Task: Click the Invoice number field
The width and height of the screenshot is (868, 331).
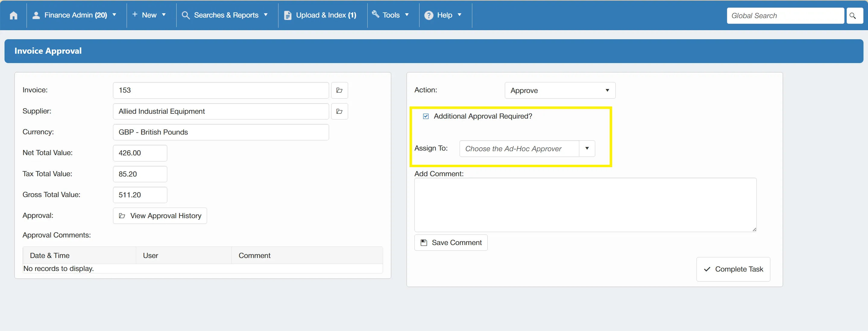Action: click(x=221, y=91)
